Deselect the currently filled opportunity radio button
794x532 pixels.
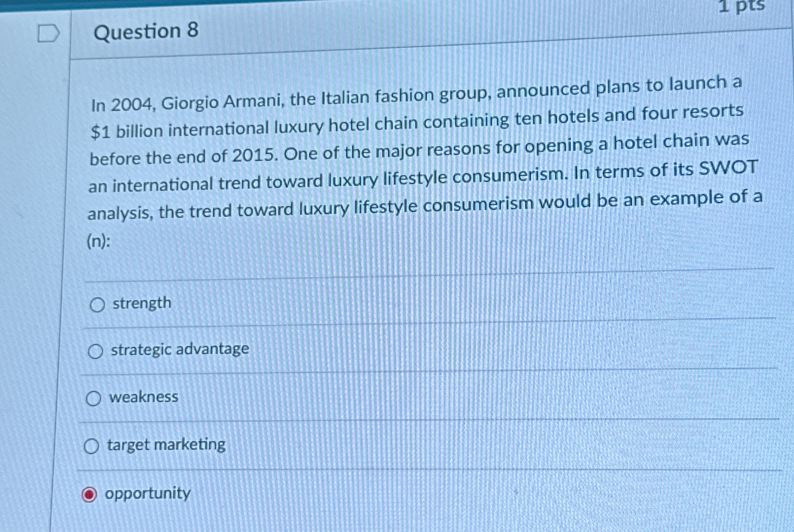coord(89,495)
